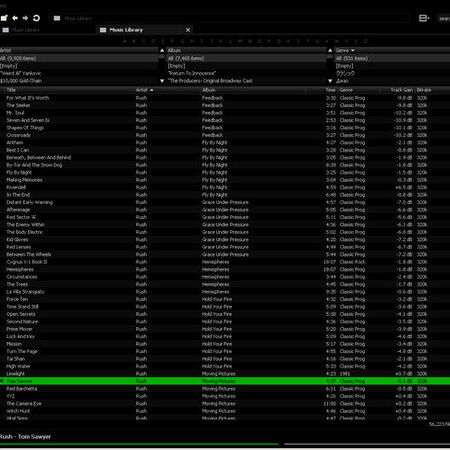
Task: Sort by the Track Gain column header
Action: point(401,90)
